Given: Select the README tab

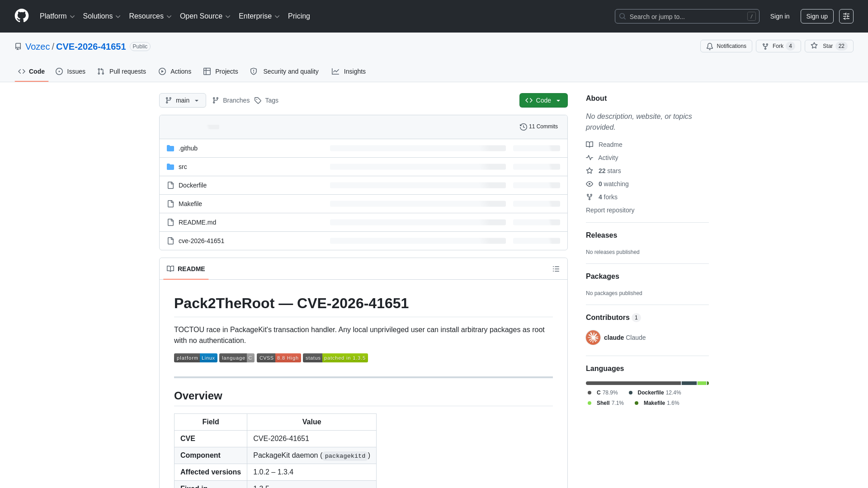Looking at the screenshot, I should click(186, 269).
